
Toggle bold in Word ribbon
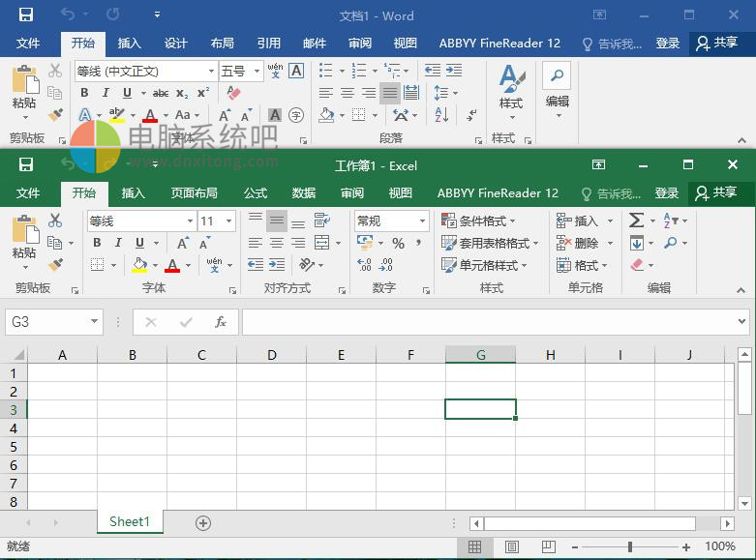[x=84, y=93]
